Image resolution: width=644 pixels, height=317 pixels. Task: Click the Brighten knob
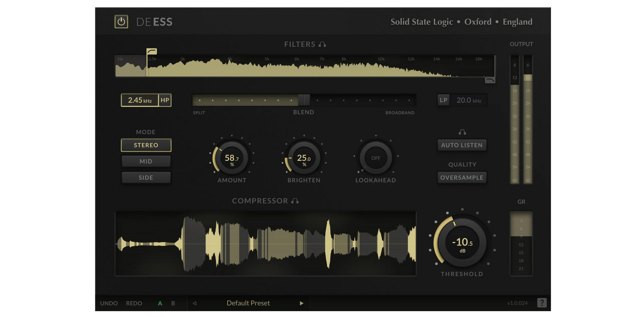point(304,158)
